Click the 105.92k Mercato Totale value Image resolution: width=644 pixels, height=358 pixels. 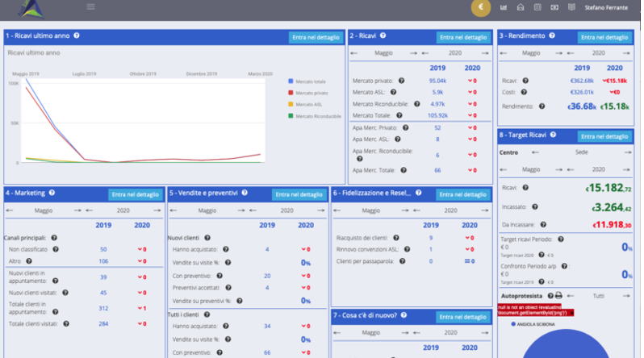click(x=437, y=116)
